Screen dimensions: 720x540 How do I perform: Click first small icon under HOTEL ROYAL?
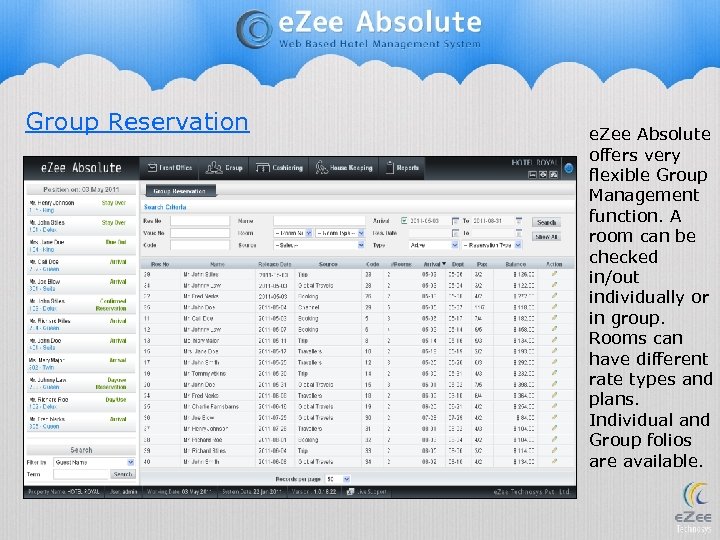(533, 174)
